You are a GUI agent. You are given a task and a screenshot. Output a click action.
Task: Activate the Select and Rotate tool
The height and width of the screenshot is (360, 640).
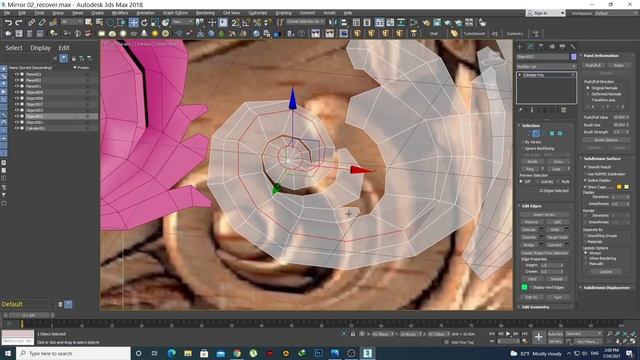pyautogui.click(x=144, y=22)
